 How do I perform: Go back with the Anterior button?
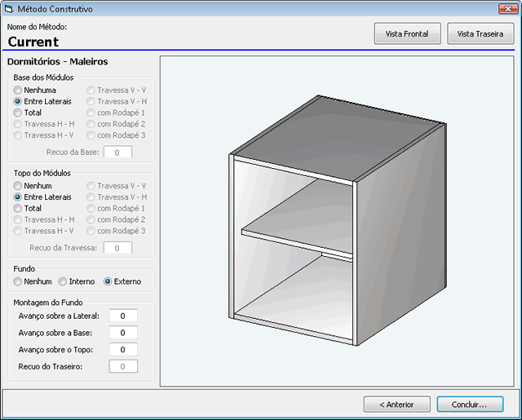point(397,405)
